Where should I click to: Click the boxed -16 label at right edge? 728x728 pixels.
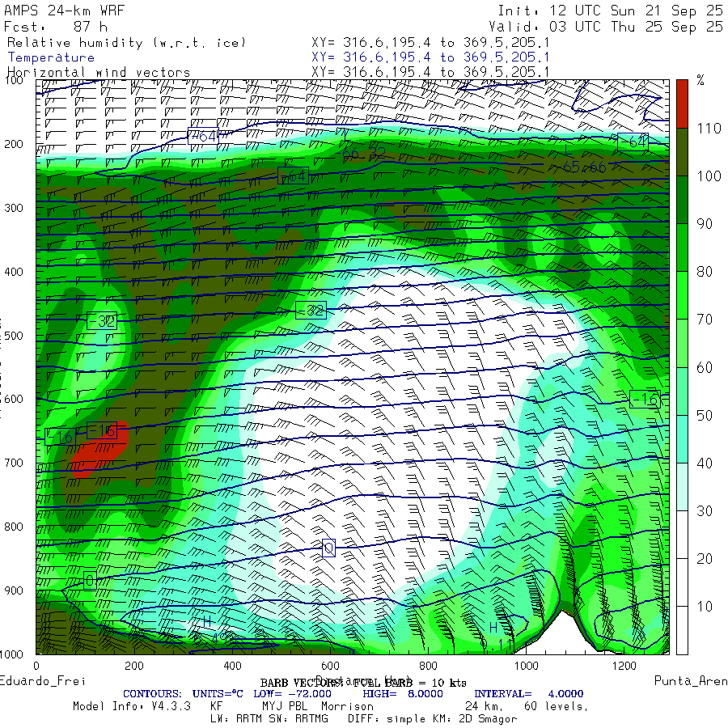(x=645, y=400)
